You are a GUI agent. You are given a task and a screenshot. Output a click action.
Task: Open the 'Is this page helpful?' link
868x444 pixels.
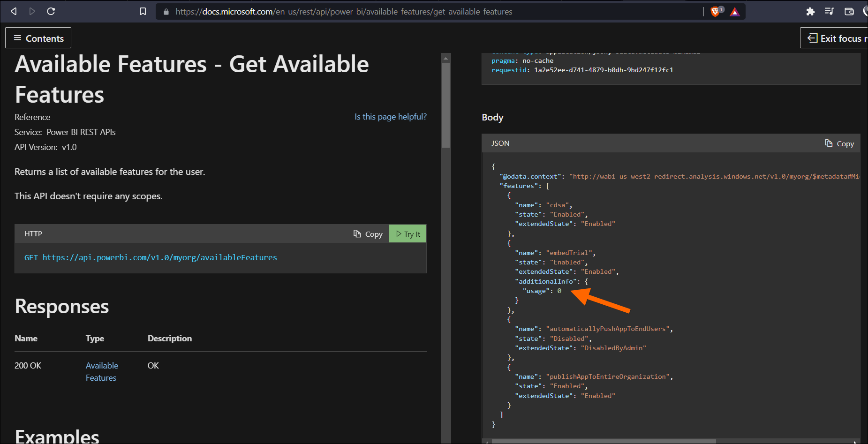click(391, 117)
